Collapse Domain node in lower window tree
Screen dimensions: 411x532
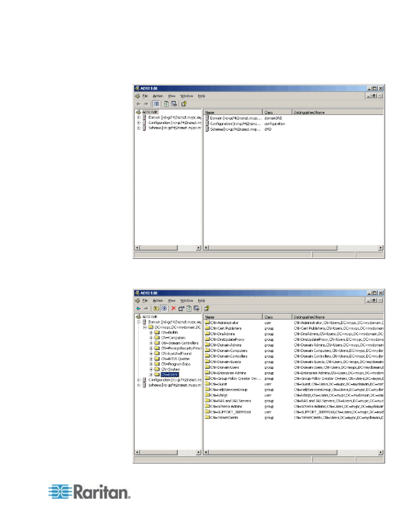tap(139, 322)
